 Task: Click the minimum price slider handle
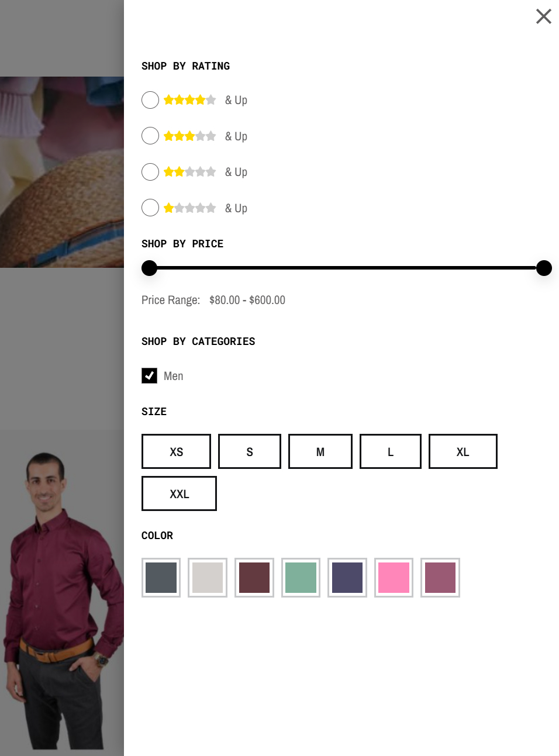pyautogui.click(x=150, y=268)
